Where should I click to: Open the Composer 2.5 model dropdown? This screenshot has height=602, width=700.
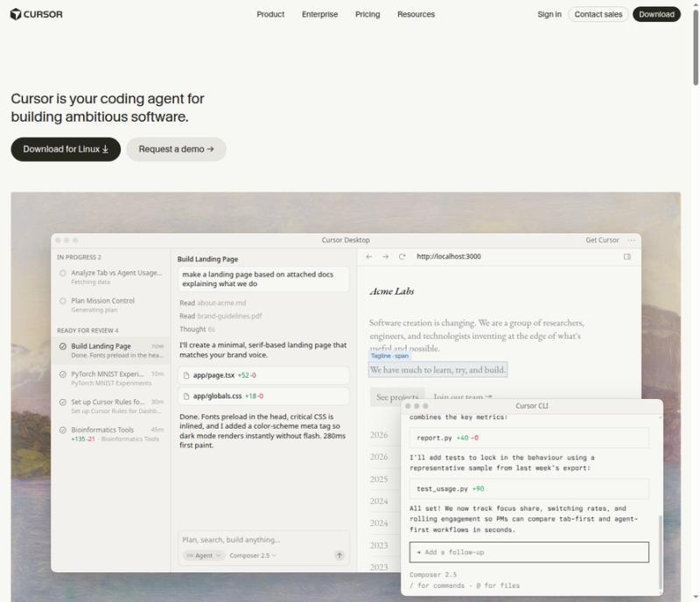pos(253,556)
